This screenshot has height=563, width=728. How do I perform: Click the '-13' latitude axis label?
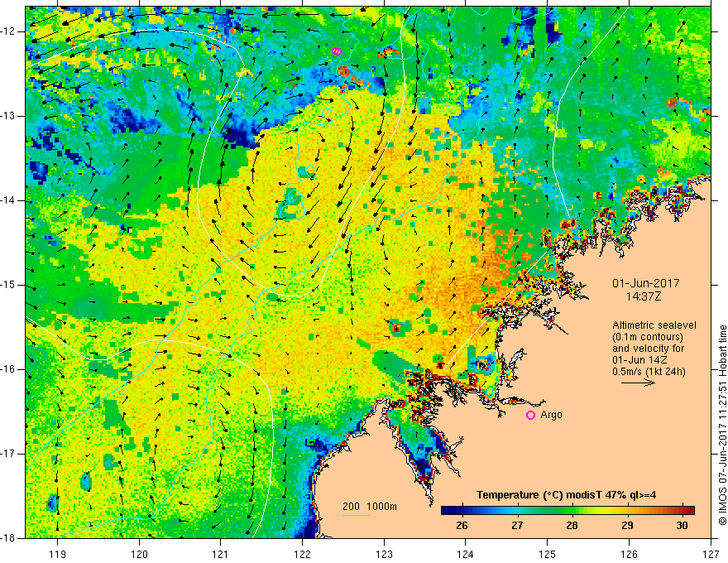pos(9,116)
